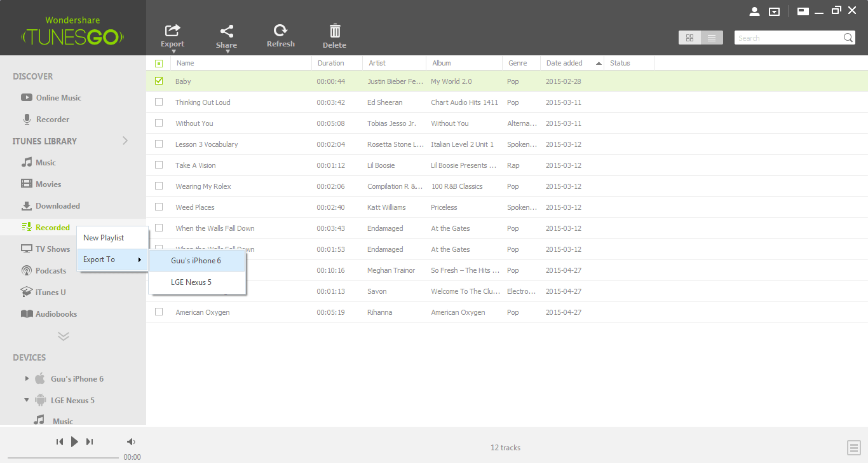Sort by Name column header
The image size is (868, 463).
[241, 63]
